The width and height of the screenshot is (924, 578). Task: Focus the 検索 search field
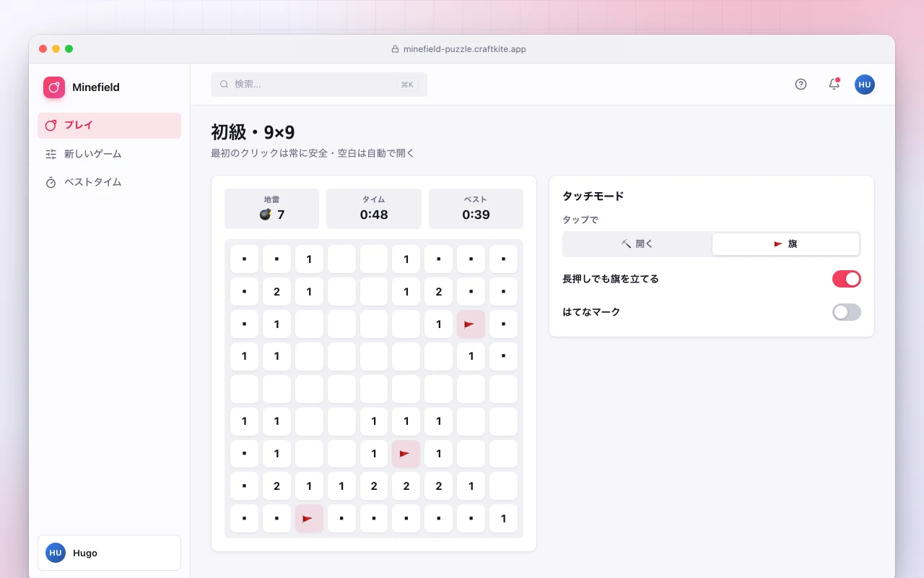click(319, 85)
